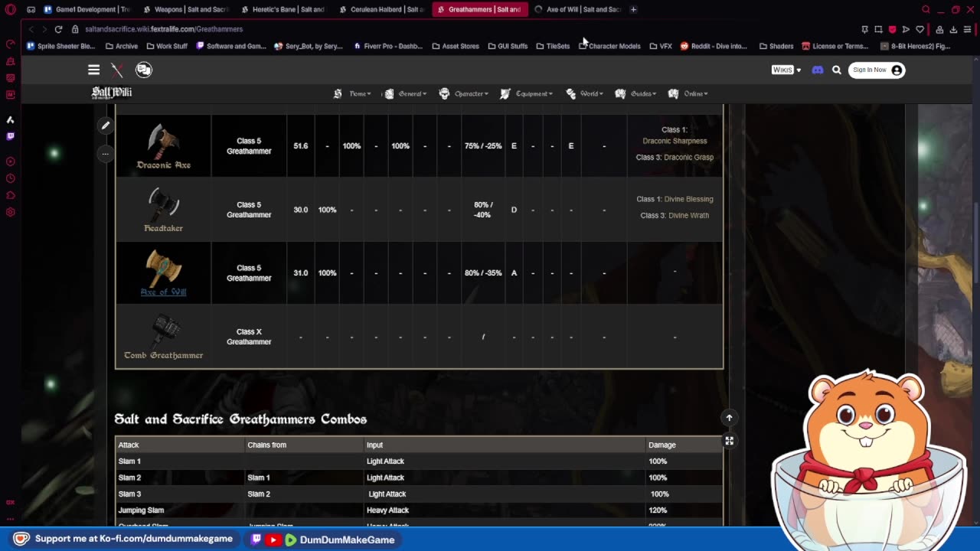Open the Shaders bookmark folder
The width and height of the screenshot is (980, 551).
pos(776,46)
